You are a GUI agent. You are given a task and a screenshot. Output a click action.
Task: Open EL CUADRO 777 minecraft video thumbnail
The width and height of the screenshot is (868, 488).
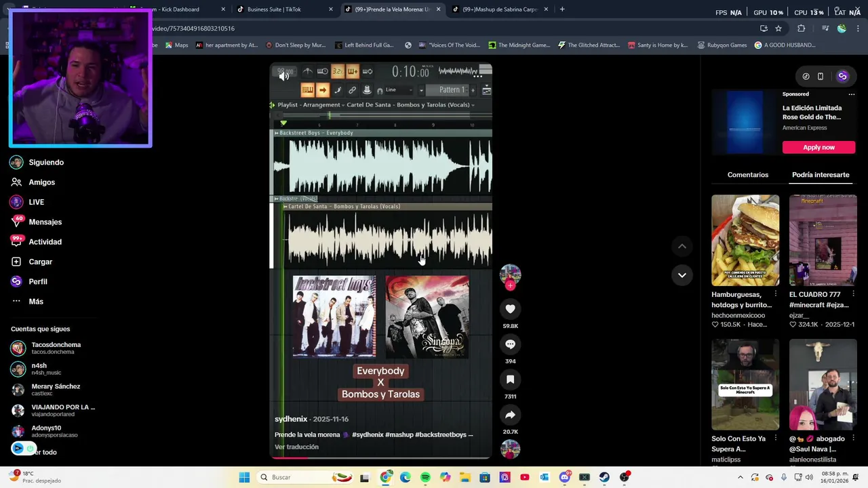823,241
